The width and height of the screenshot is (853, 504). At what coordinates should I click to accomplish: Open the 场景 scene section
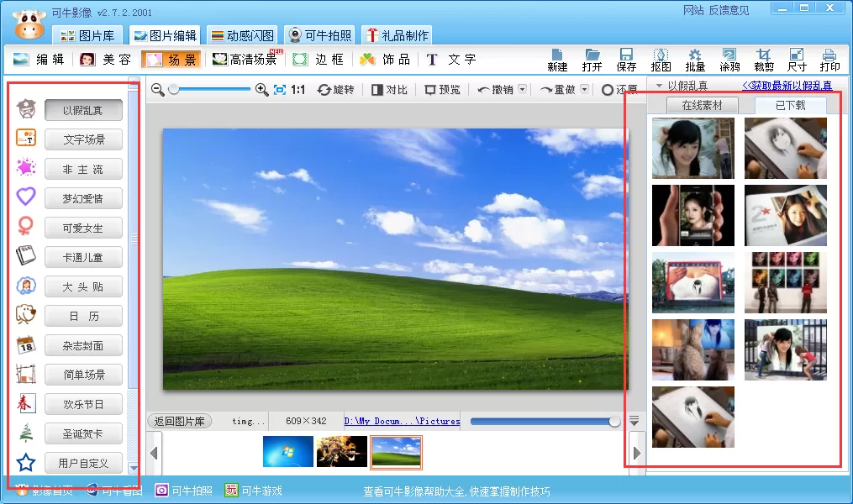(171, 60)
